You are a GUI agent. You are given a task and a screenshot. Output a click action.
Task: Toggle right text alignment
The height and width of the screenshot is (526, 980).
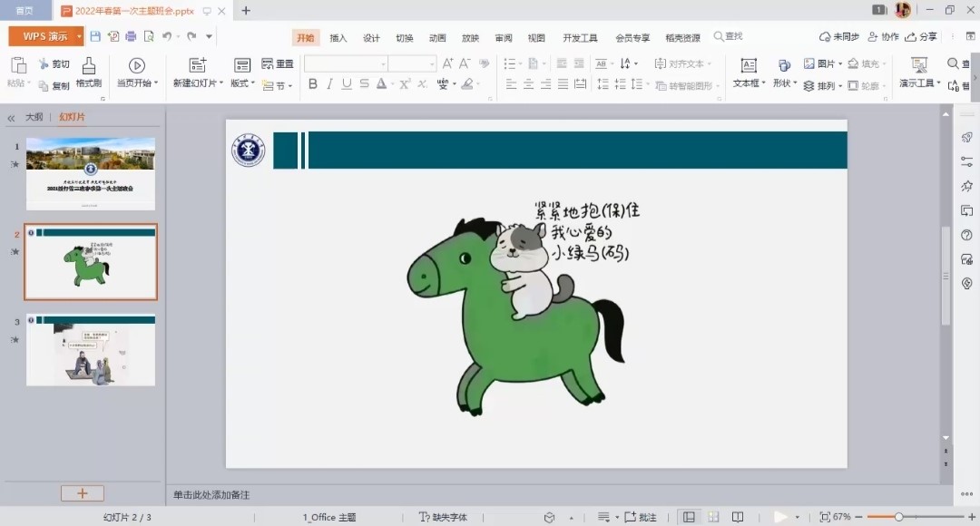point(545,83)
